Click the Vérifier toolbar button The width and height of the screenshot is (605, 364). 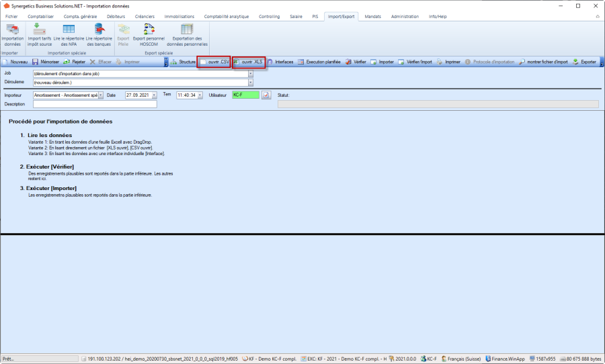357,62
